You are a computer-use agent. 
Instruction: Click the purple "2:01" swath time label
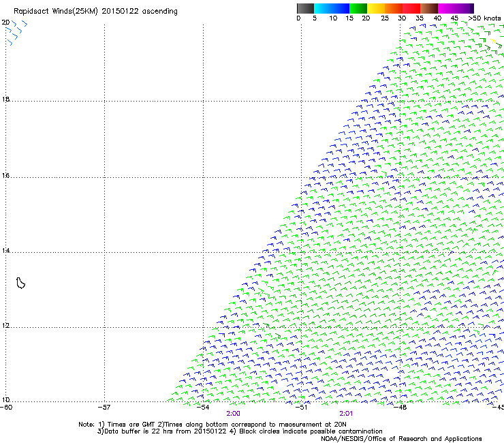tap(346, 414)
